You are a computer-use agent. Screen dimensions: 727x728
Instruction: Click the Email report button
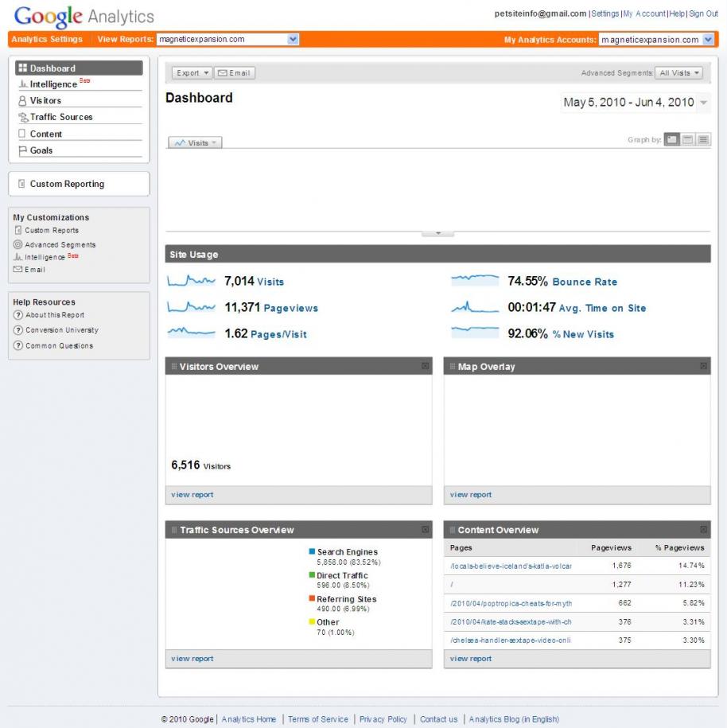(235, 73)
